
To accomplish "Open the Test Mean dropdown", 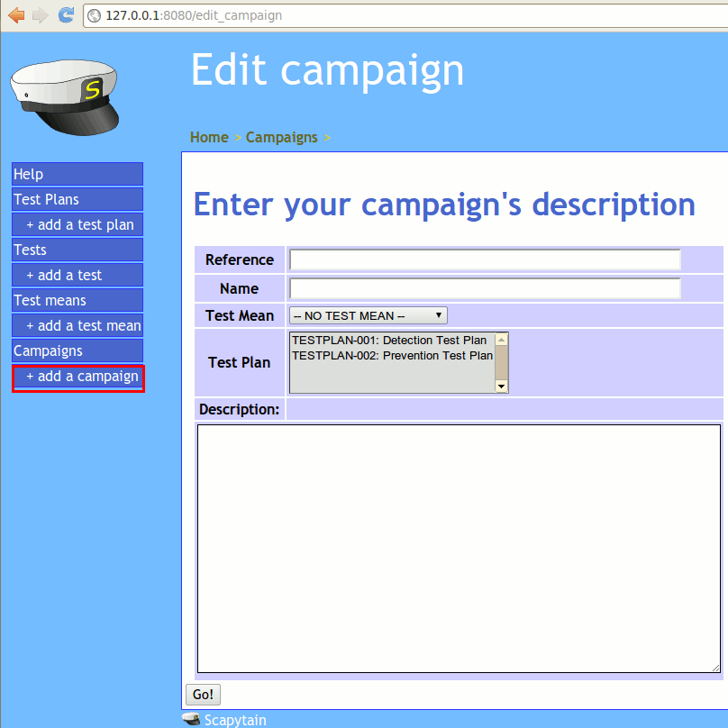I will pos(368,315).
